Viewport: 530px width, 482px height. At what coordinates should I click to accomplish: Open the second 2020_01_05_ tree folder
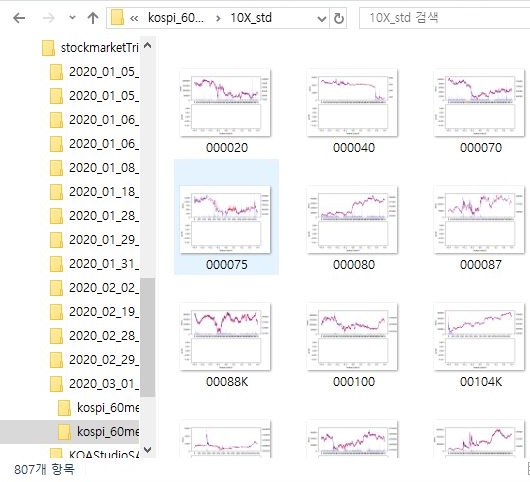coord(104,96)
